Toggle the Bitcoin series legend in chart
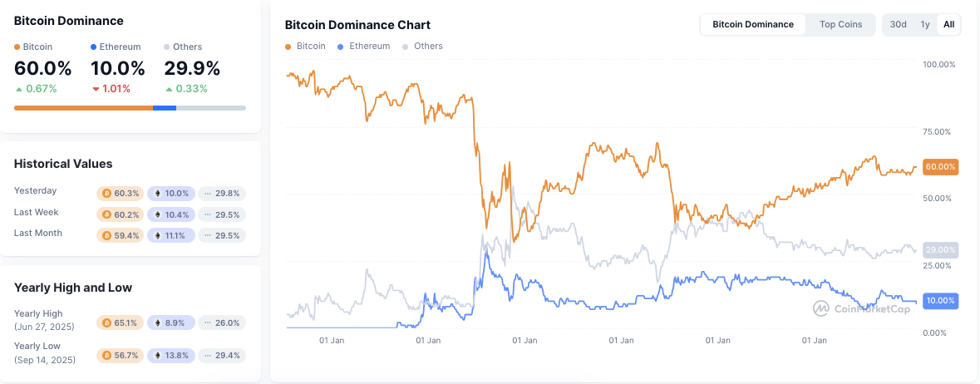The width and height of the screenshot is (980, 384). click(305, 47)
